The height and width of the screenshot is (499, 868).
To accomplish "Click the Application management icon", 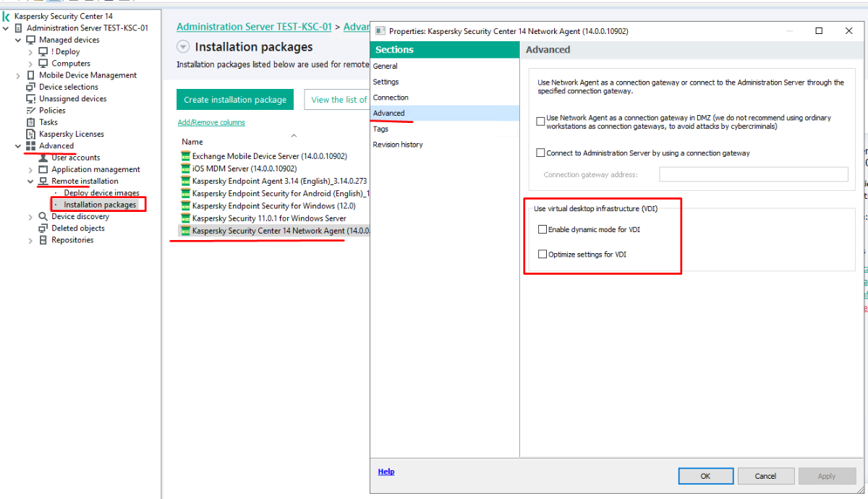I will [43, 169].
